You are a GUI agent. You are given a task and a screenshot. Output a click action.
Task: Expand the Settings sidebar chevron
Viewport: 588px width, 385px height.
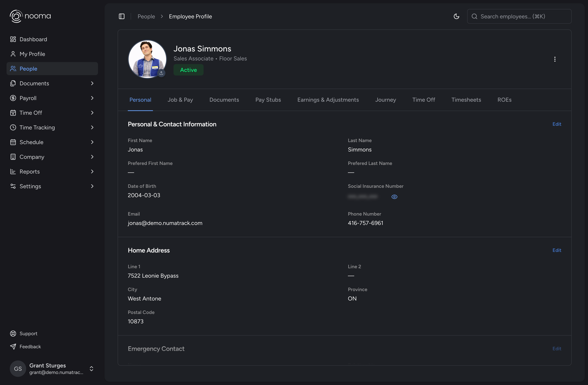pyautogui.click(x=92, y=186)
